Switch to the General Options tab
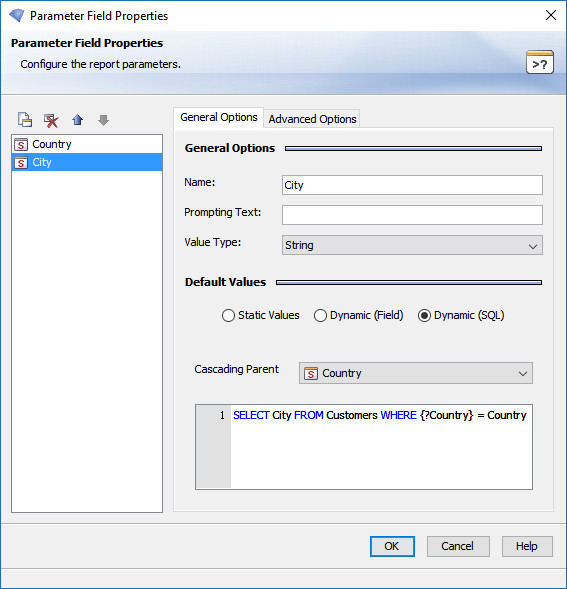 pos(219,117)
